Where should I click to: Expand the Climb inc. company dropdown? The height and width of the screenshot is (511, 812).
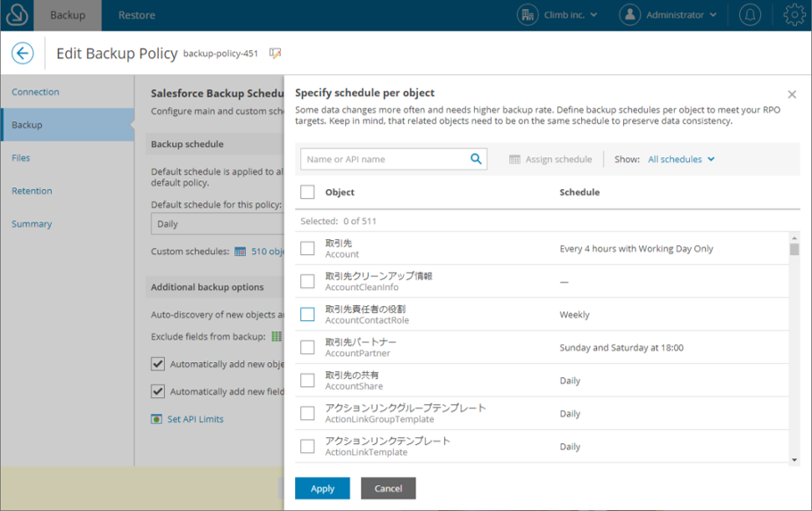(x=594, y=15)
